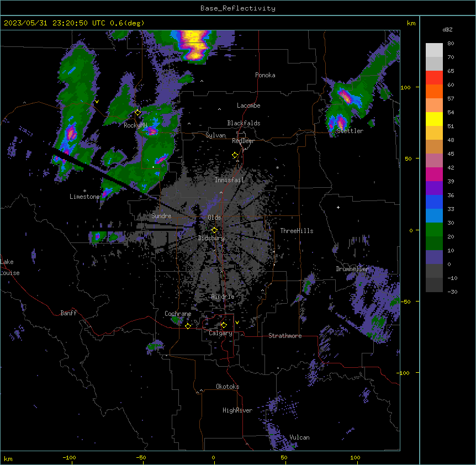The width and height of the screenshot is (476, 465).
Task: Click the white plus marker northwest of Drumheller
Action: pyautogui.click(x=338, y=207)
